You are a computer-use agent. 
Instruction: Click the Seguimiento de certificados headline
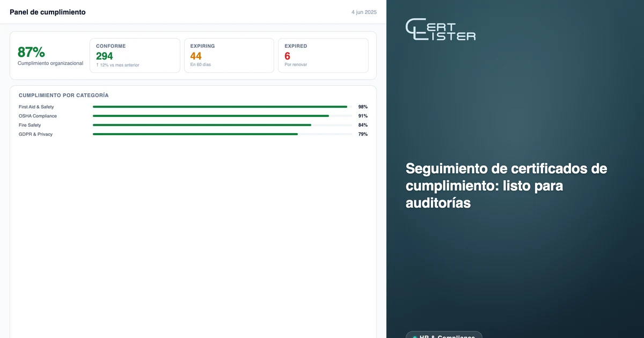(507, 186)
